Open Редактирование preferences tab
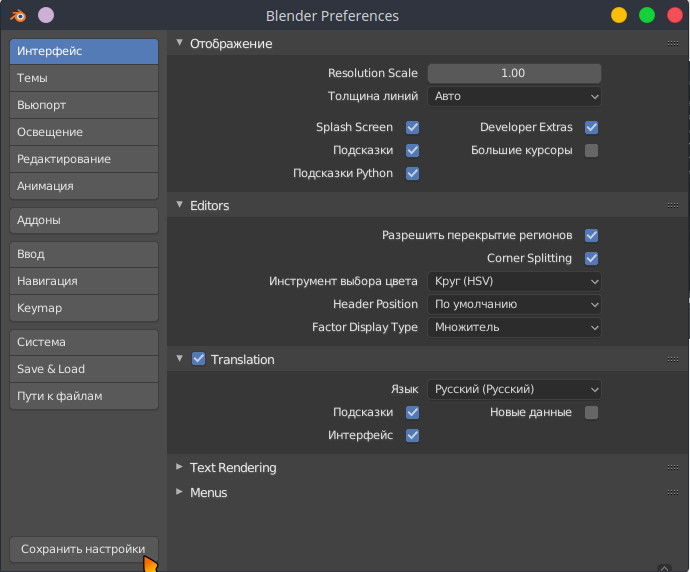The width and height of the screenshot is (690, 572). pos(84,159)
